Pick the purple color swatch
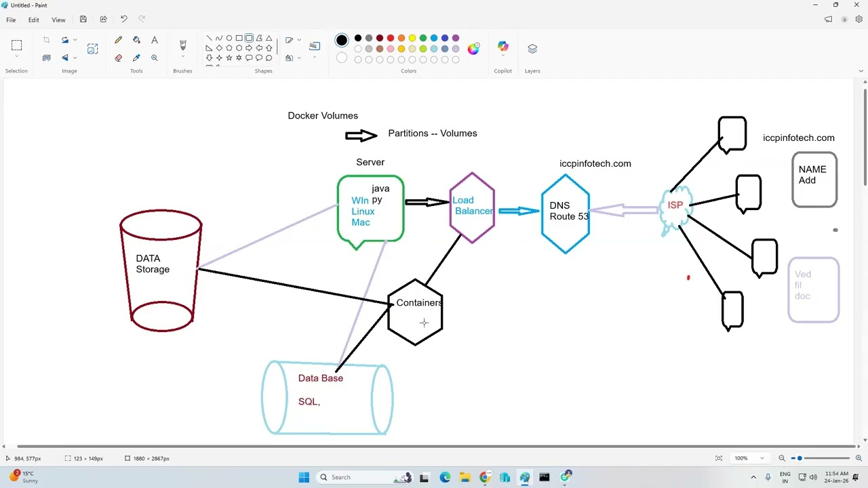868x488 pixels. click(456, 38)
